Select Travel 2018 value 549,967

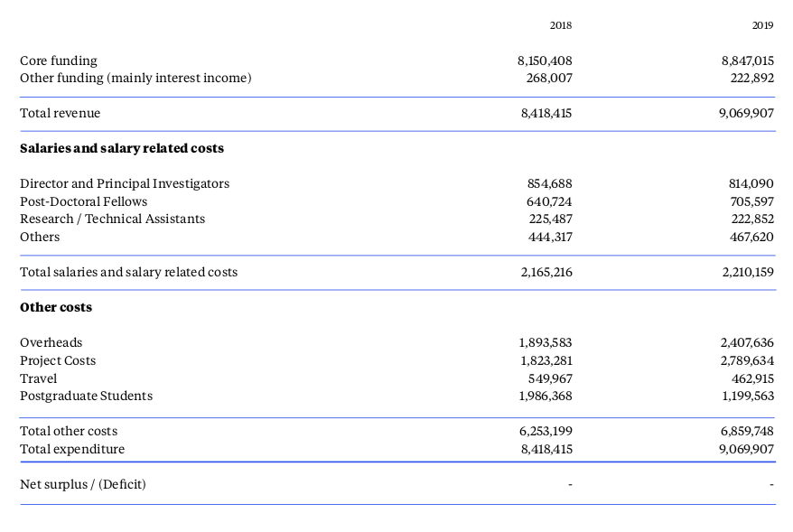tap(550, 378)
